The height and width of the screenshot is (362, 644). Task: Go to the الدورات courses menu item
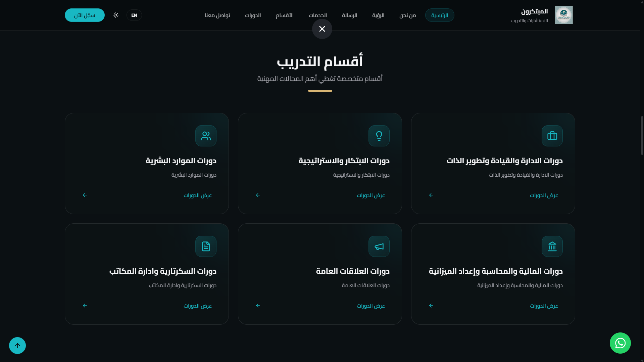[253, 15]
